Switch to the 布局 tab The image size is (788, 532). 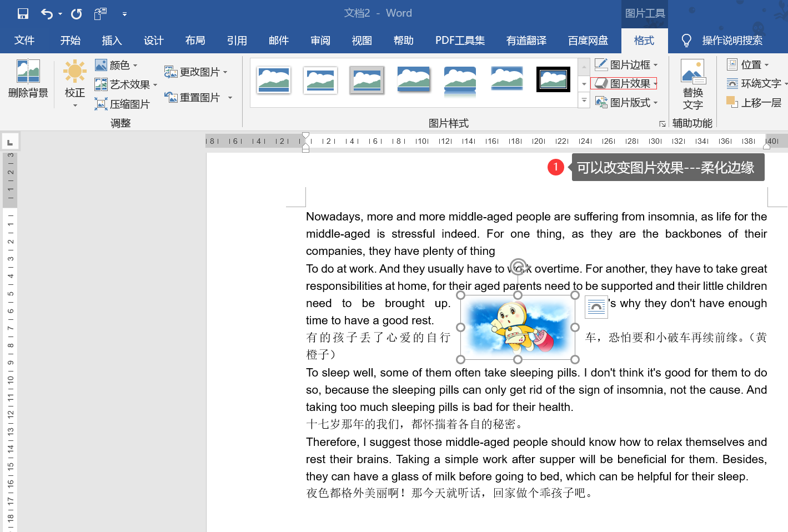point(195,41)
